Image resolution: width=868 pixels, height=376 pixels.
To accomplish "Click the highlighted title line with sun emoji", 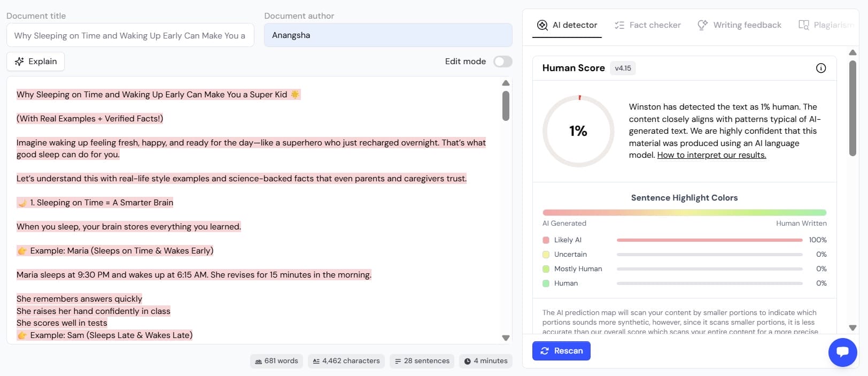I will [158, 95].
